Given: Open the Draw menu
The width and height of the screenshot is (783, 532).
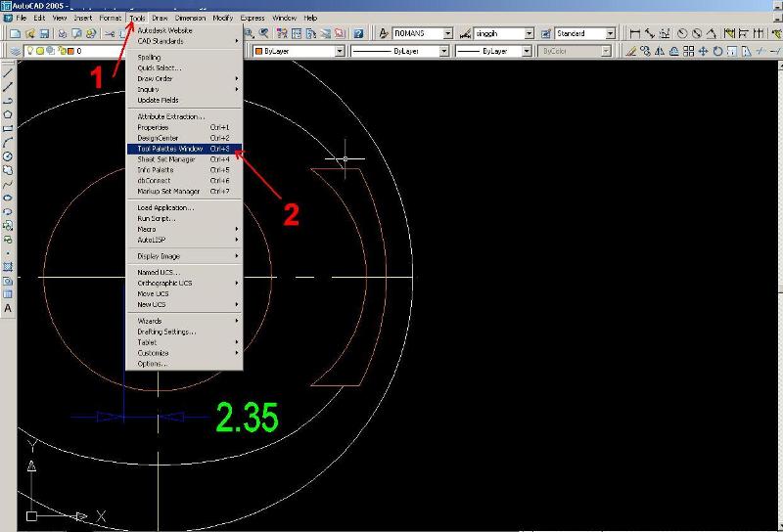Looking at the screenshot, I should [x=160, y=18].
